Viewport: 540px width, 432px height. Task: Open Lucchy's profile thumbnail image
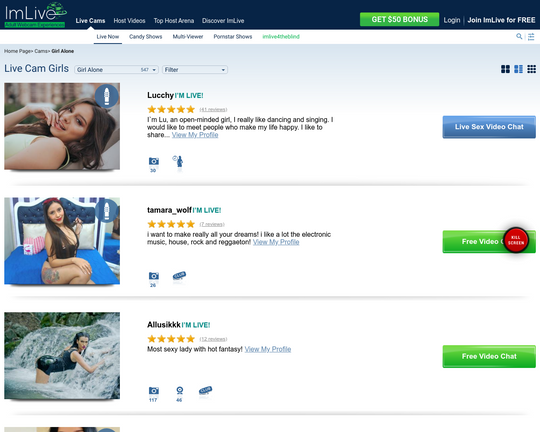coord(62,126)
